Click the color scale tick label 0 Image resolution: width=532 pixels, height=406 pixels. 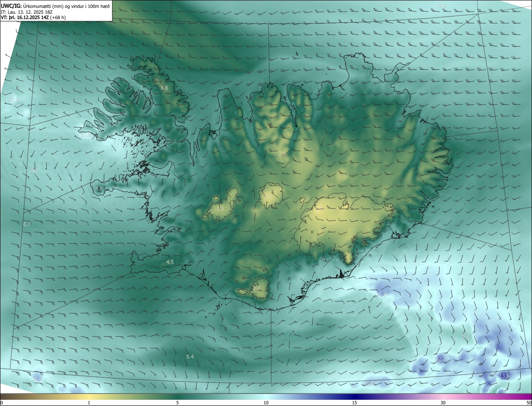point(1,403)
